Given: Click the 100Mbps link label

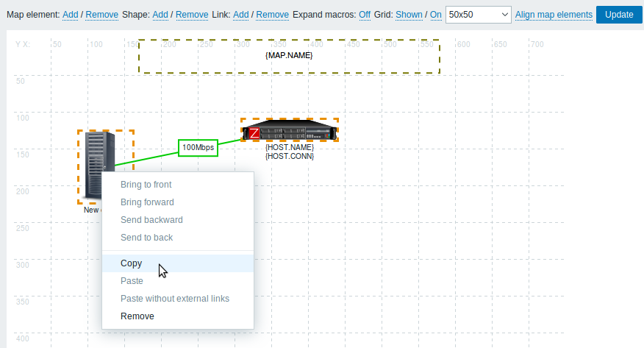Looking at the screenshot, I should [198, 147].
